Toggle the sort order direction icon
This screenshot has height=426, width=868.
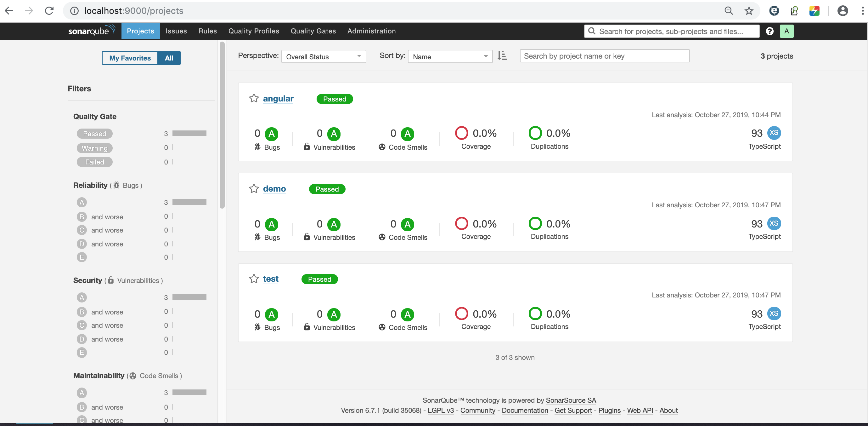502,56
